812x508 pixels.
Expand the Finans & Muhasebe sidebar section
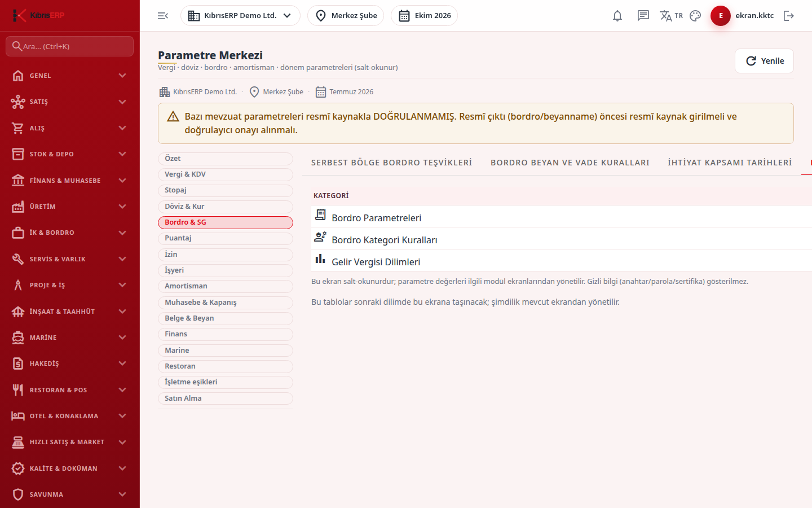[x=70, y=181]
